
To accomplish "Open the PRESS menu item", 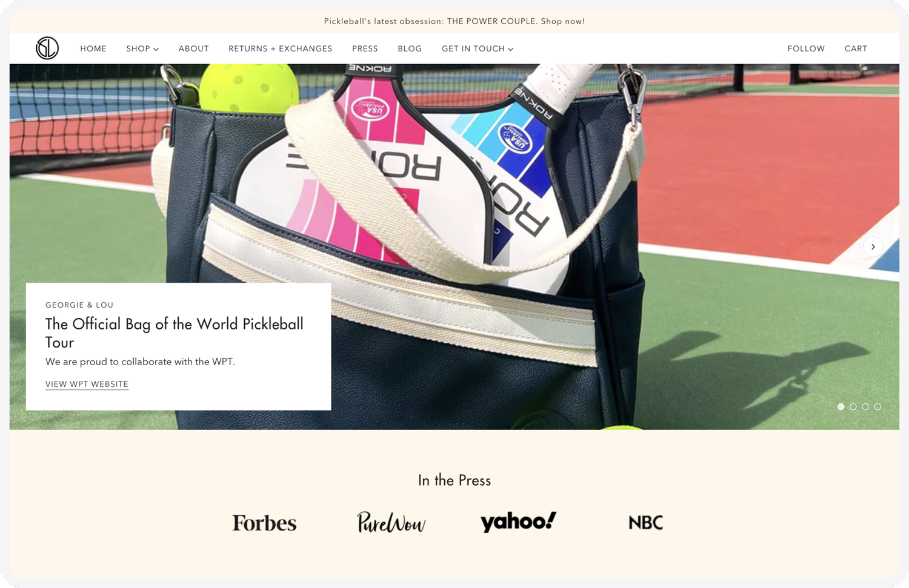I will 365,48.
